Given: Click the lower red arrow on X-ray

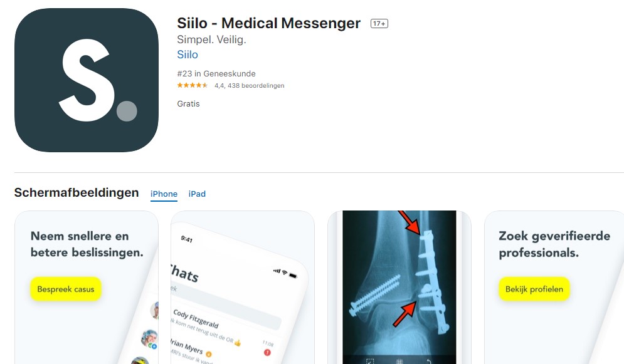Looking at the screenshot, I should click(x=405, y=314).
